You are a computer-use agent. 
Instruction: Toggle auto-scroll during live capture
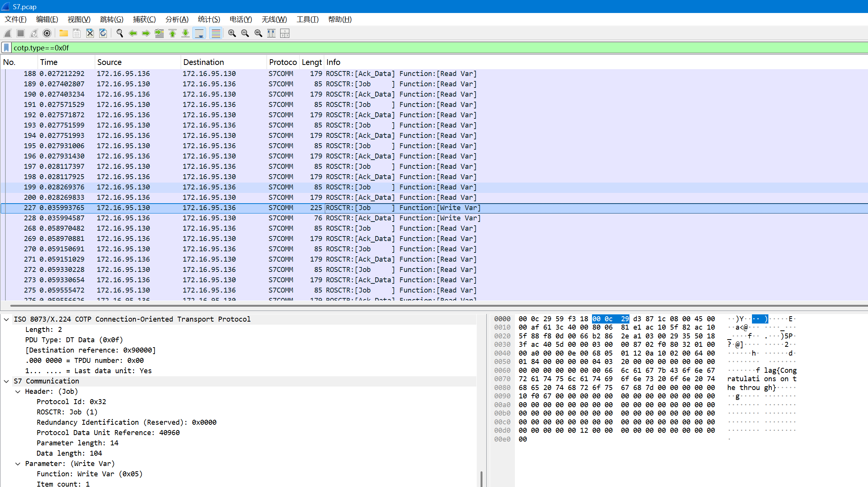pos(199,34)
